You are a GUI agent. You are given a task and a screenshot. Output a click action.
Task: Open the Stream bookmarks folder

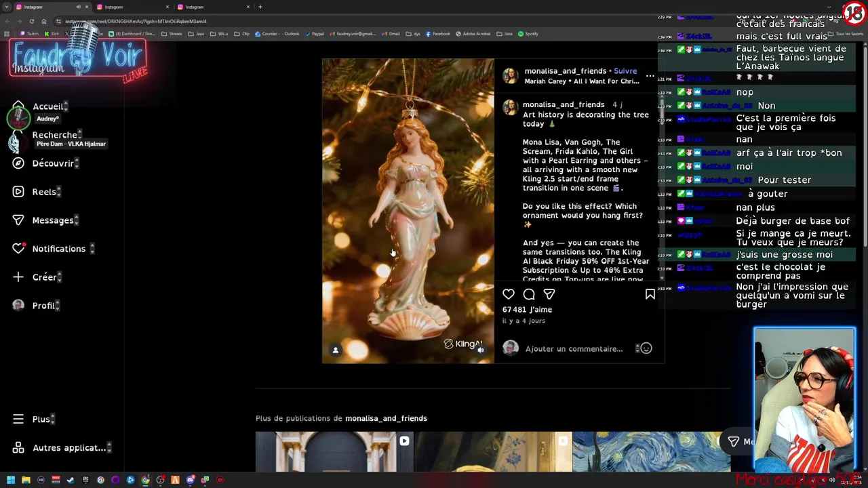tap(172, 34)
